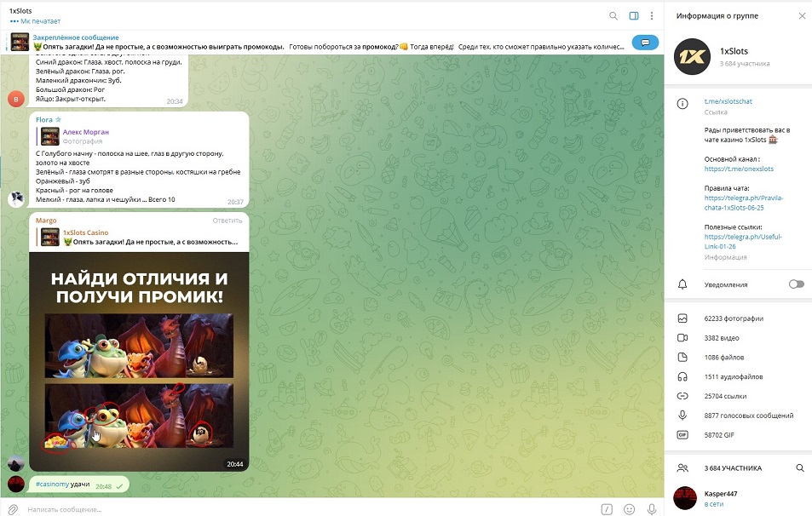Viewport: 812px width, 516px height.
Task: Click the sender name Margo
Action: coord(46,221)
